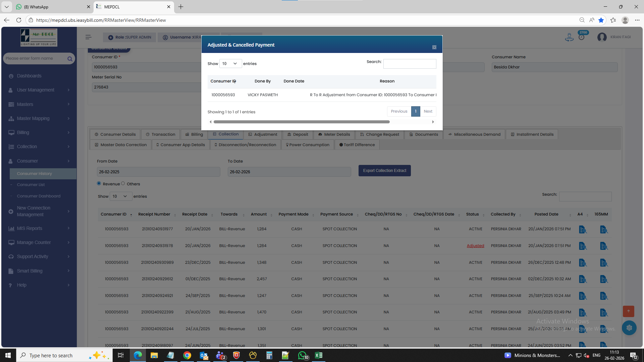Click the sidebar search magnifier icon
Image resolution: width=644 pixels, height=362 pixels.
coord(70,59)
